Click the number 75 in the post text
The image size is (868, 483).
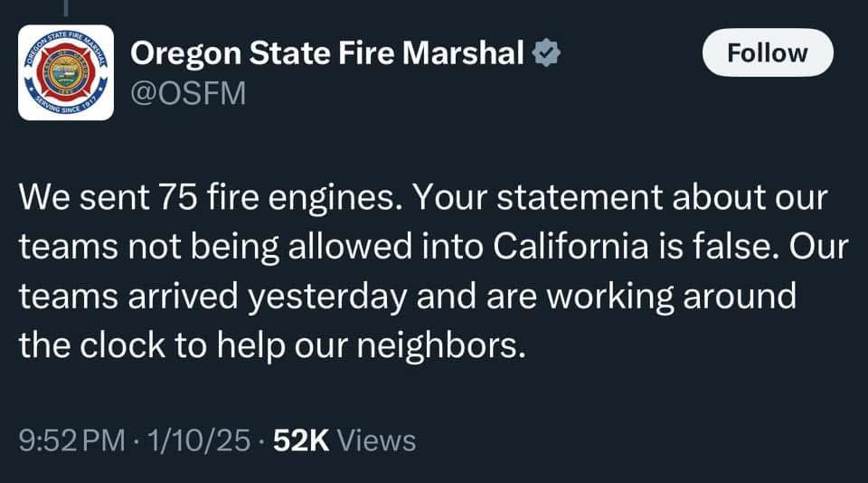[x=178, y=197]
